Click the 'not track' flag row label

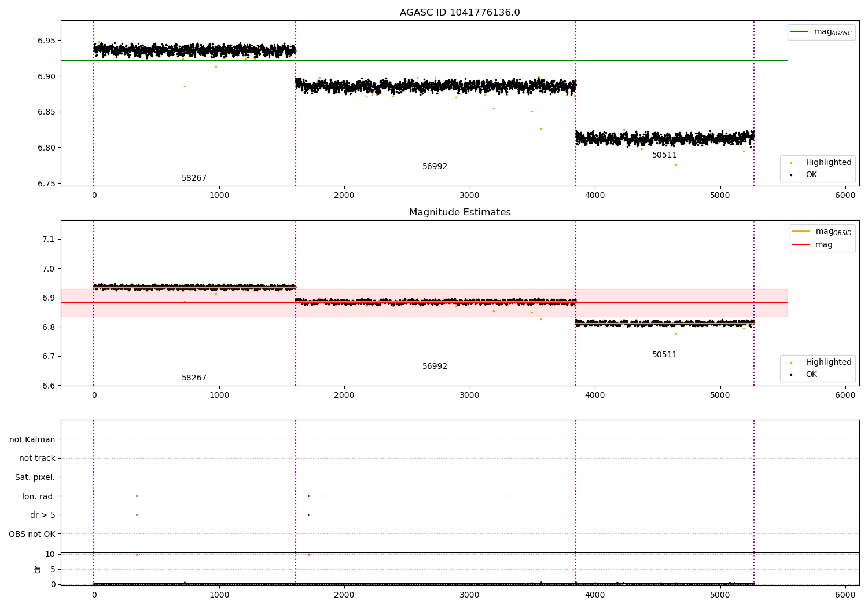coord(37,459)
